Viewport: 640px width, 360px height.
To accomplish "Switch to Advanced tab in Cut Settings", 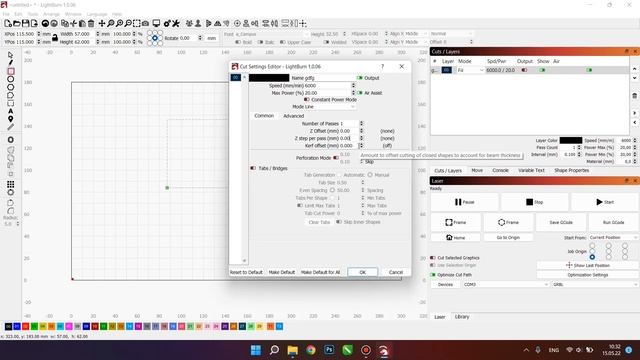I will pos(293,116).
